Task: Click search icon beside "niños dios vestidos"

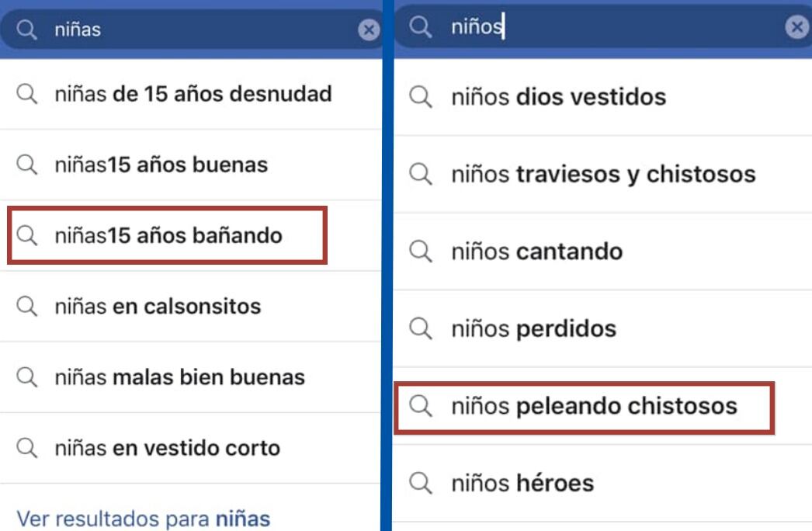Action: [421, 97]
